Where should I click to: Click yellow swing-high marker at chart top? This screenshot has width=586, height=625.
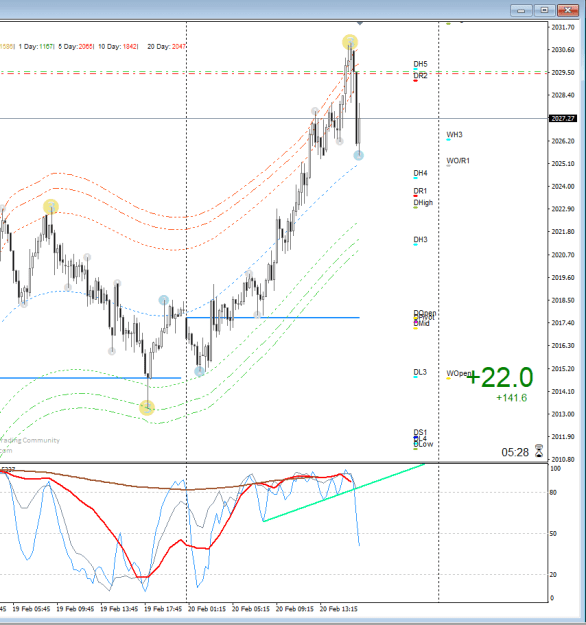(350, 42)
